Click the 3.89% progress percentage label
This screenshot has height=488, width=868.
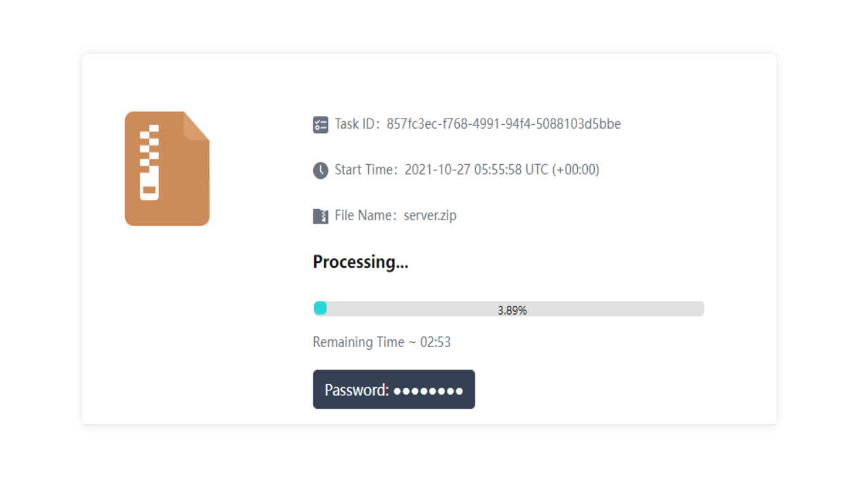click(x=512, y=310)
